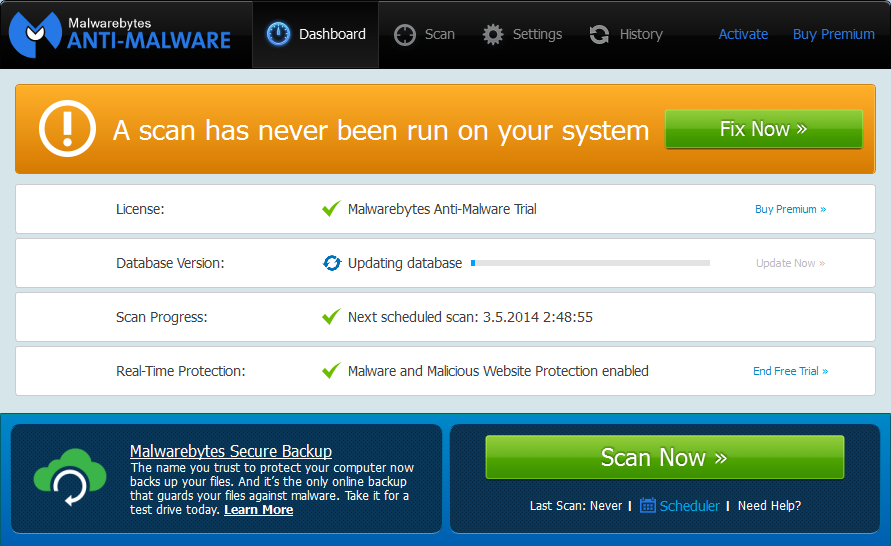Viewport: 891px width, 546px height.
Task: Start scan with Scan Now button
Action: pyautogui.click(x=664, y=457)
